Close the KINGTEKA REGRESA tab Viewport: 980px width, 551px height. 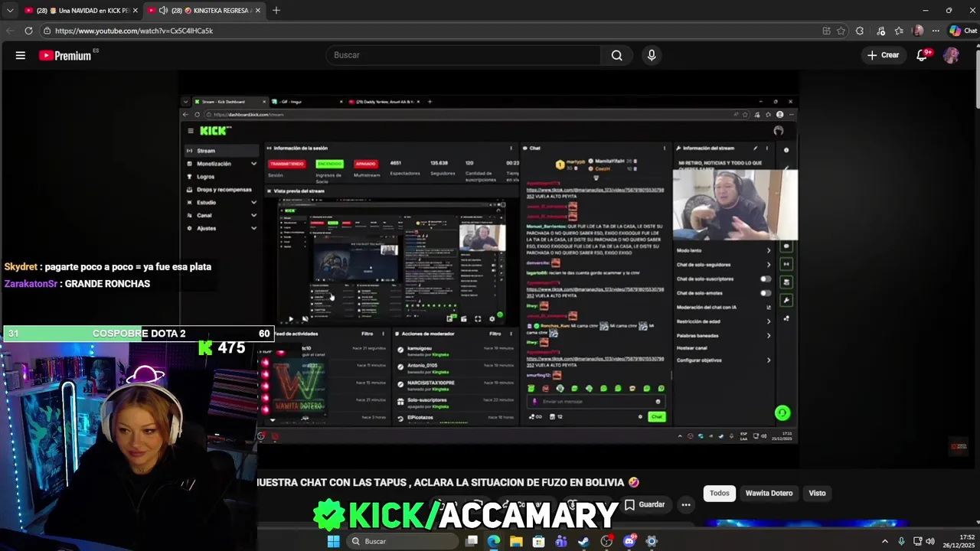tap(258, 11)
